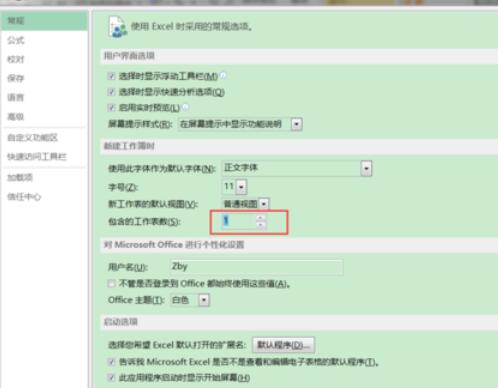Toggle 启用实时预览(L) checkbox
498x388 pixels.
pos(111,107)
